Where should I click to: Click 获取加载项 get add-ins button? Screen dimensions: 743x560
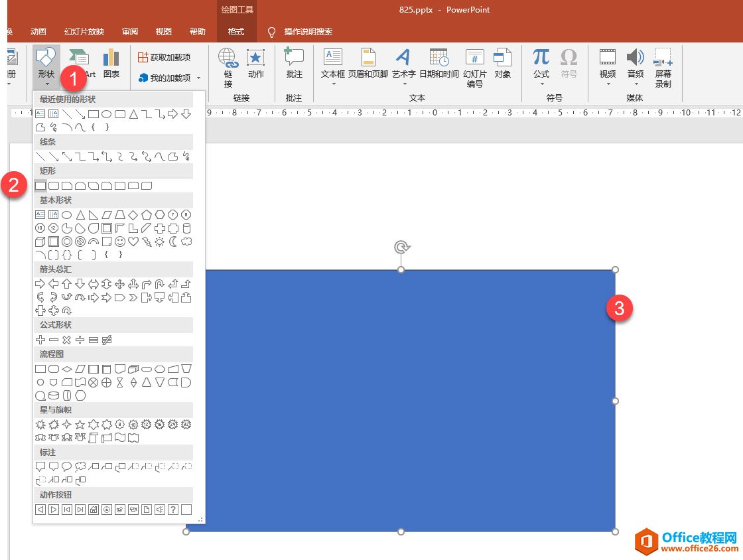(165, 58)
